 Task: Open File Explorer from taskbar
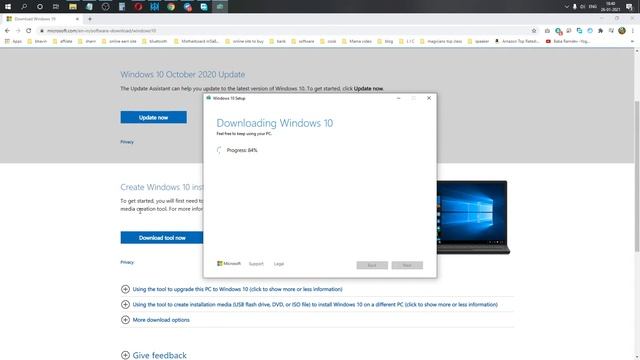coord(73,7)
